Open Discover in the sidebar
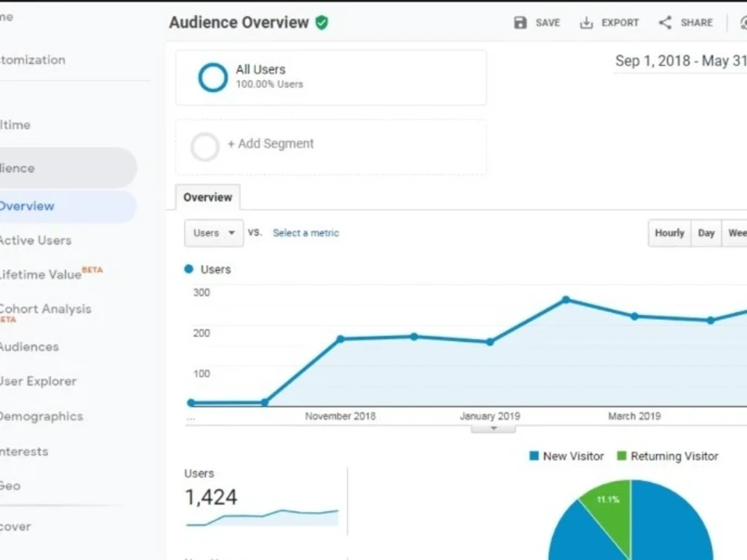The height and width of the screenshot is (560, 747). click(16, 526)
